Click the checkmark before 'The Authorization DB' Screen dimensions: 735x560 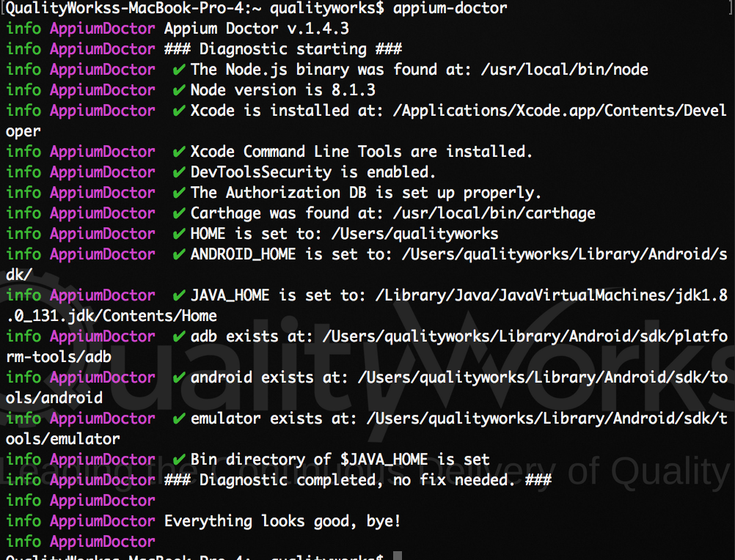pos(178,193)
